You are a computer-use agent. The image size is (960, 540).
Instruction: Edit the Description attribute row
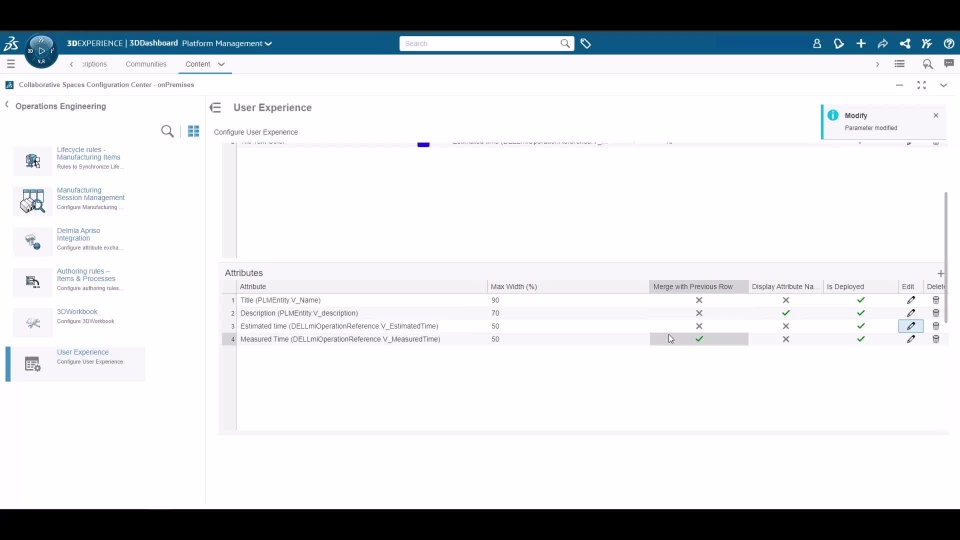pyautogui.click(x=911, y=313)
